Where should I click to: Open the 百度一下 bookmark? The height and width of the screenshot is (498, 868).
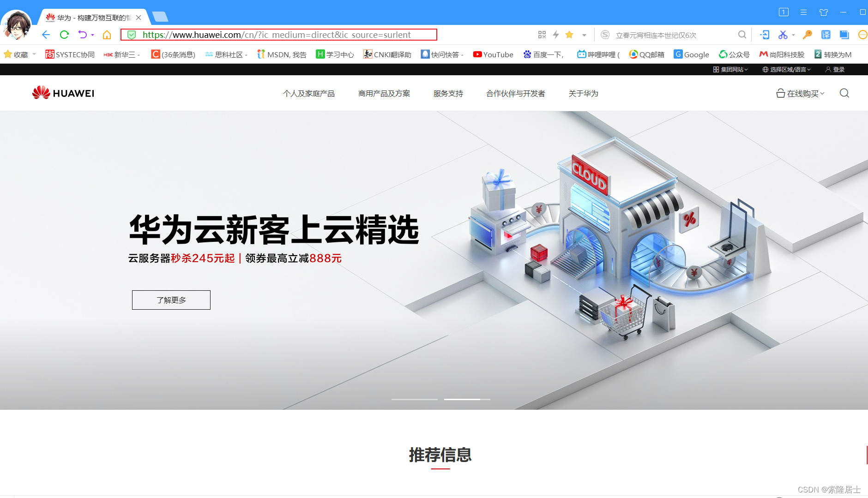pos(543,54)
